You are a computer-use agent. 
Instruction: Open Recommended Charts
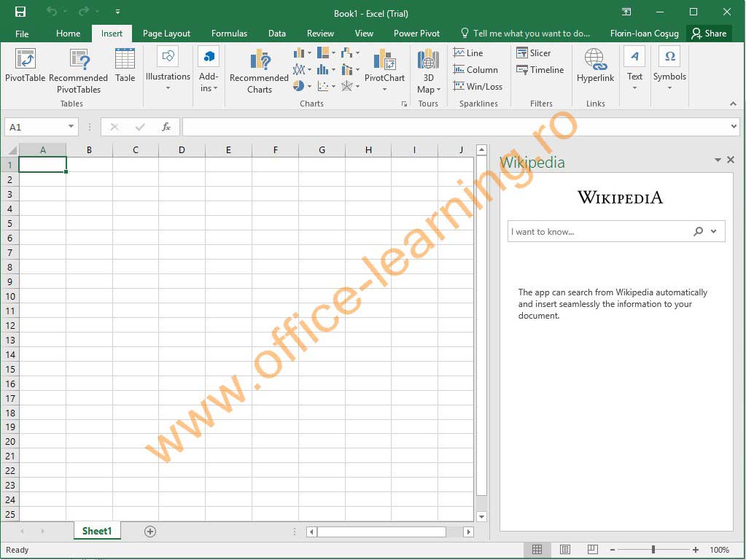click(260, 71)
